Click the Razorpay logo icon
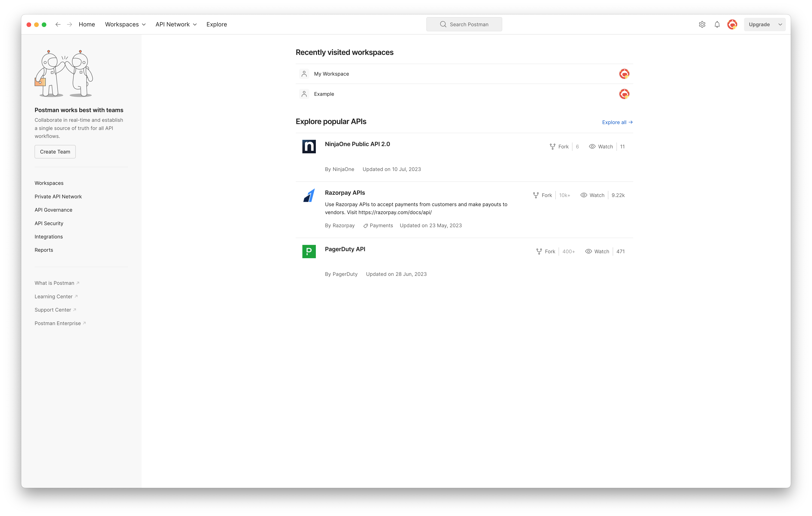The height and width of the screenshot is (516, 812). pyautogui.click(x=309, y=195)
